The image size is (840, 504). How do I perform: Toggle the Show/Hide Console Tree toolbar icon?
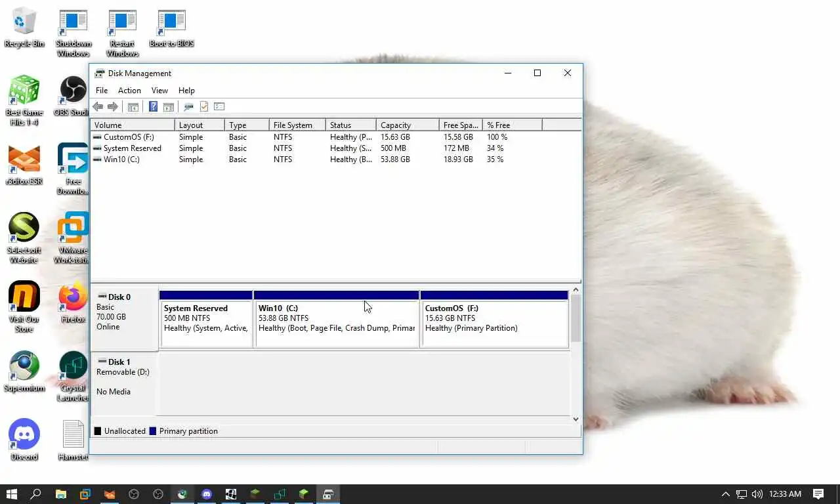[133, 106]
